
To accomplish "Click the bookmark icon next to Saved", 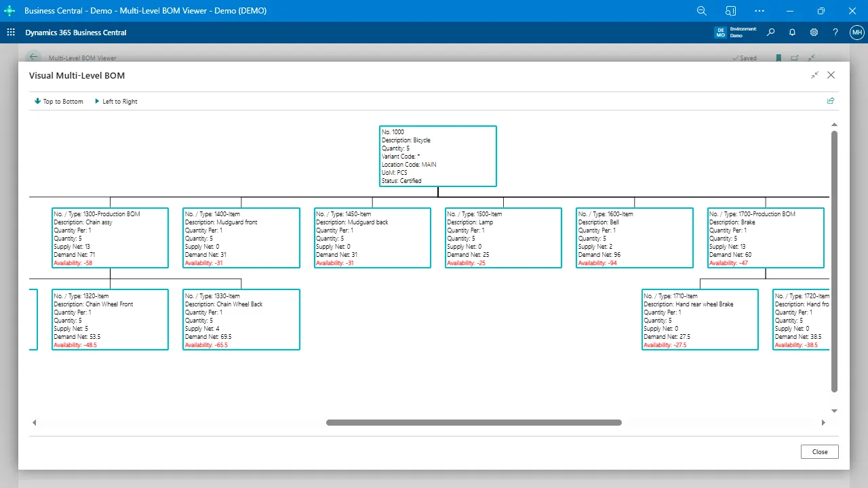I will 778,58.
